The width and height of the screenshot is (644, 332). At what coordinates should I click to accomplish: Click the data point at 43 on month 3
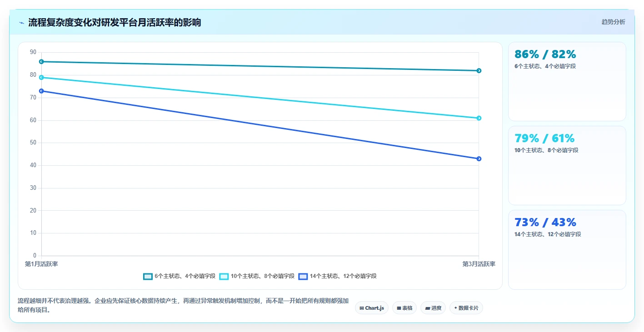tap(479, 159)
